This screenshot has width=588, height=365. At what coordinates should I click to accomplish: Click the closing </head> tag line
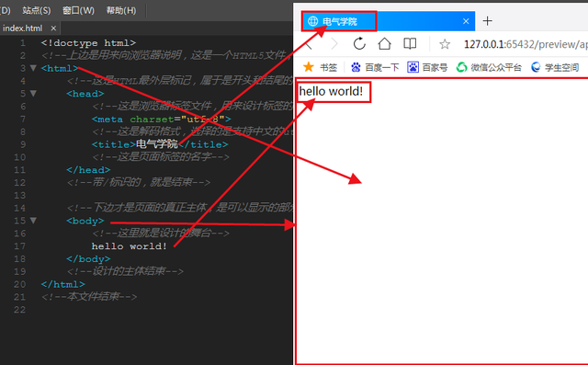click(x=88, y=170)
